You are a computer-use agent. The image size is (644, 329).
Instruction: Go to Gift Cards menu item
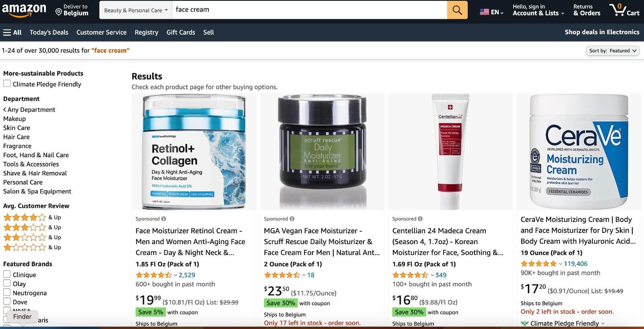(x=181, y=32)
